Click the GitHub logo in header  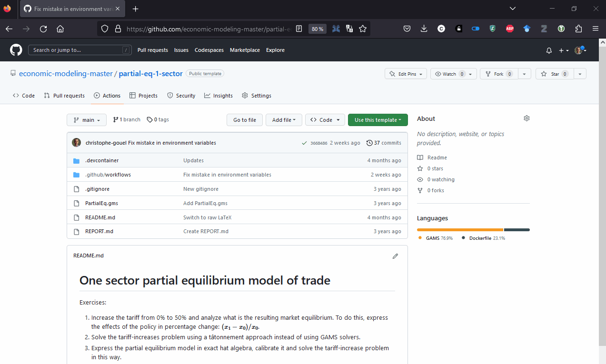click(16, 50)
